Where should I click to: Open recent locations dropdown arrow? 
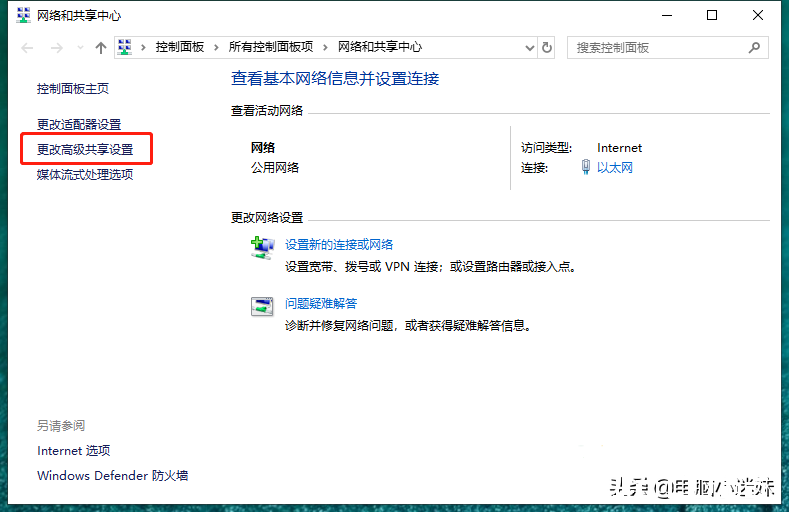coord(80,48)
